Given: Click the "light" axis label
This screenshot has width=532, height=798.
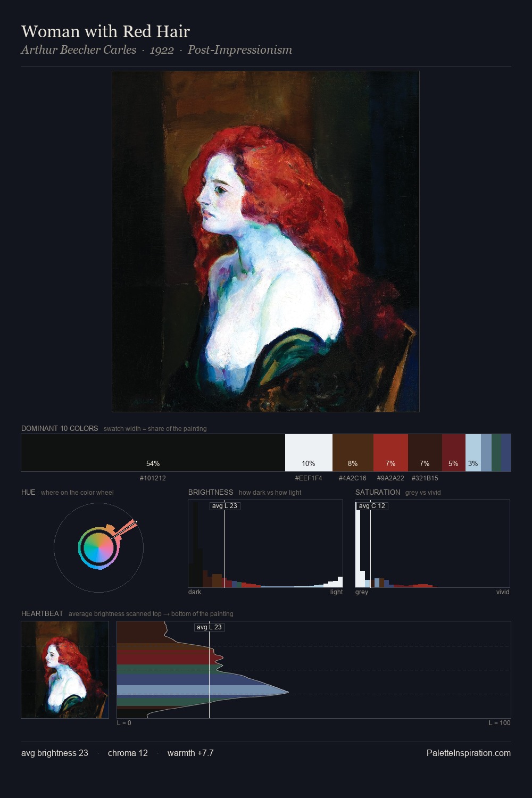Looking at the screenshot, I should pyautogui.click(x=336, y=592).
